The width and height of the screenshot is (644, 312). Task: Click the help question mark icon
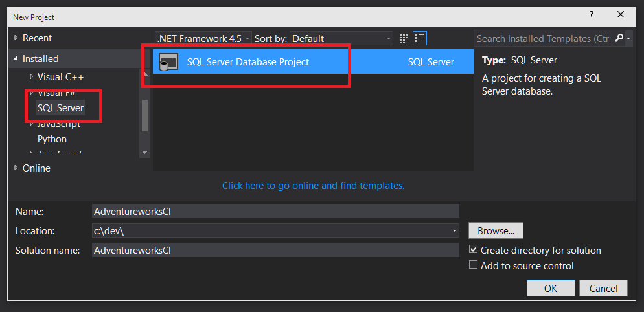click(x=591, y=15)
